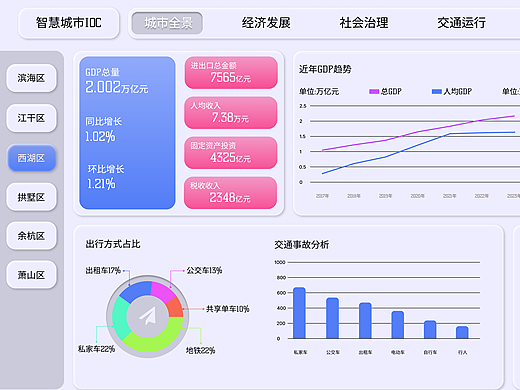520x390 pixels.
Task: Open the 社会治理 tab
Action: pyautogui.click(x=364, y=23)
